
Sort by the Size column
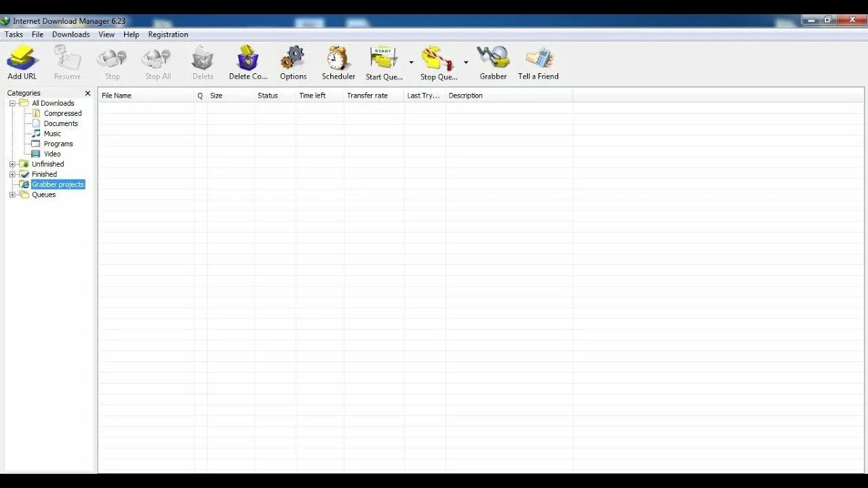231,96
